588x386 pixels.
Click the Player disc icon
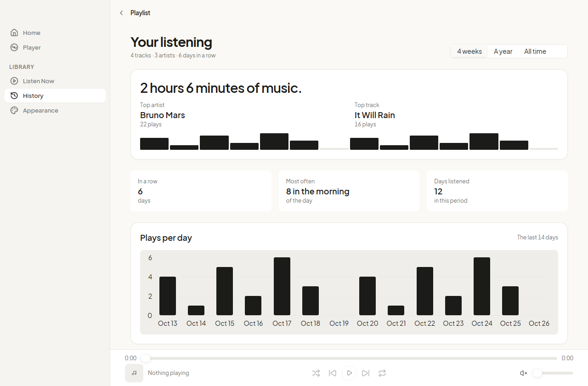14,47
